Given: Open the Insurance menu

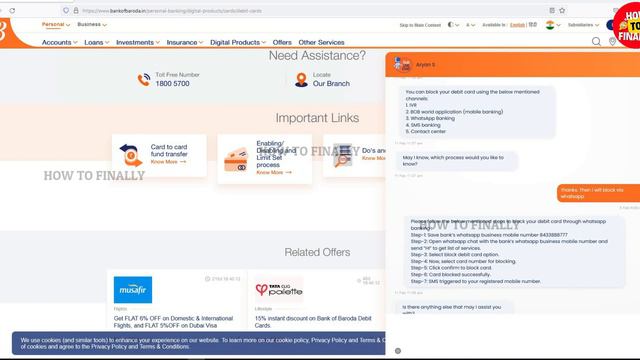Looking at the screenshot, I should [184, 42].
